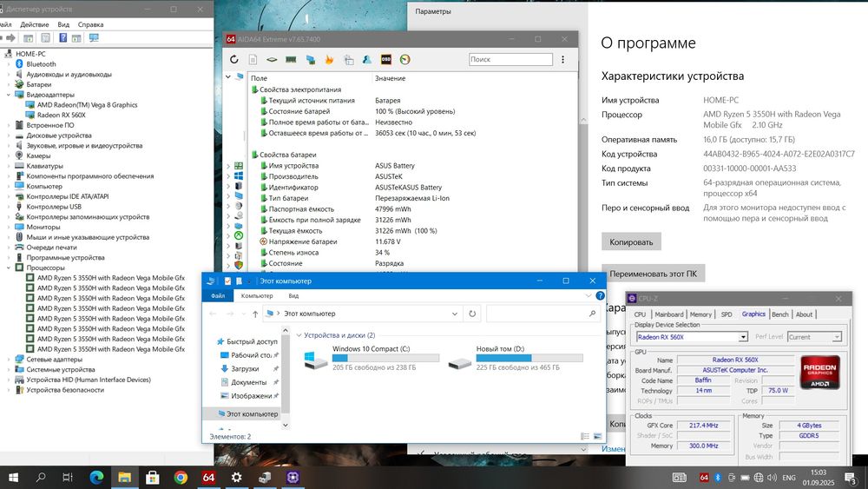The width and height of the screenshot is (868, 489).
Task: Switch Explorer to large icons view
Action: pyautogui.click(x=597, y=436)
